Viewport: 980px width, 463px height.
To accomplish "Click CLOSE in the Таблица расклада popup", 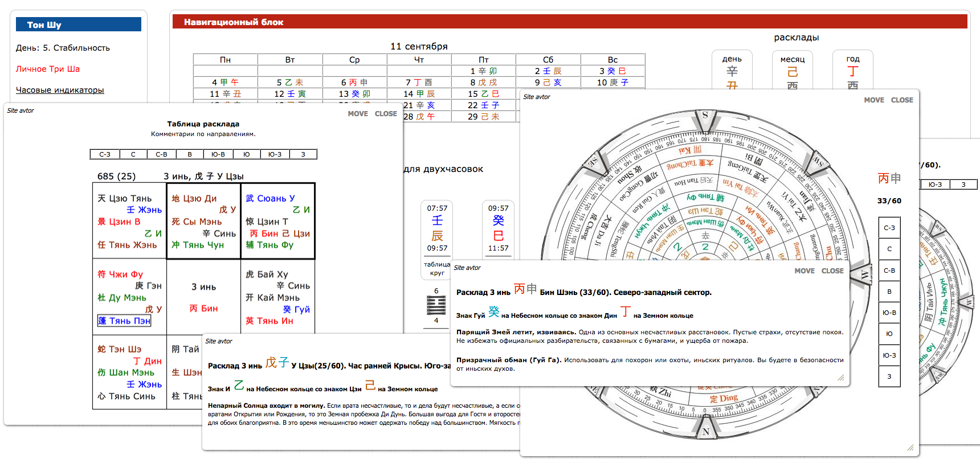I will (x=386, y=114).
